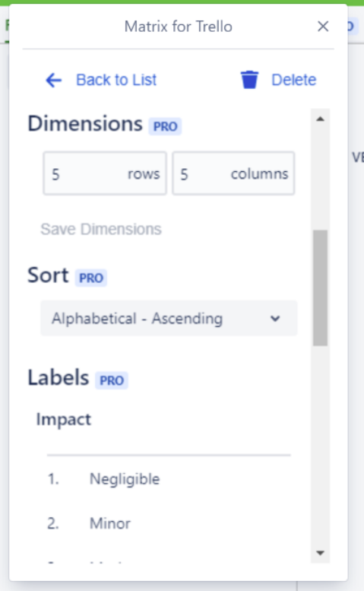Click the columns number input field

pos(233,173)
